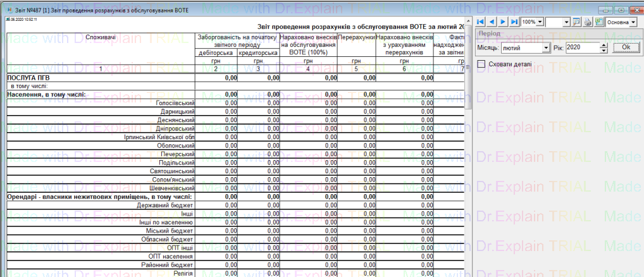This screenshot has height=277, width=644.
Task: Open the print preview search icon
Action: (x=576, y=22)
